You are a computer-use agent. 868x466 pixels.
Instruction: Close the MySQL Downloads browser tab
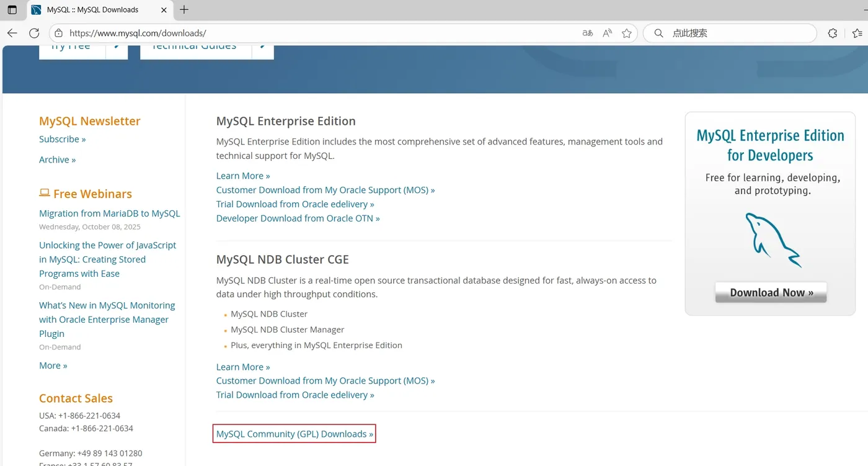(164, 10)
